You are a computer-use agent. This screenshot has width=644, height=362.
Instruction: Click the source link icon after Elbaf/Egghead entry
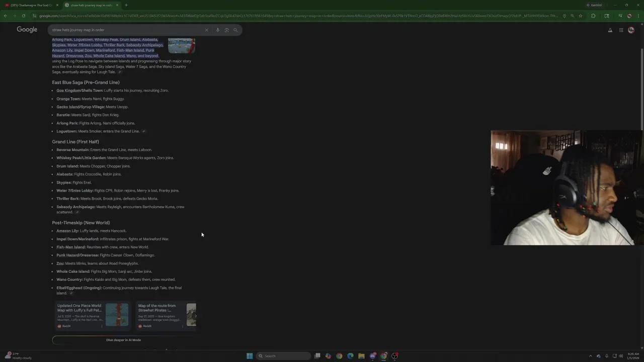(71, 293)
